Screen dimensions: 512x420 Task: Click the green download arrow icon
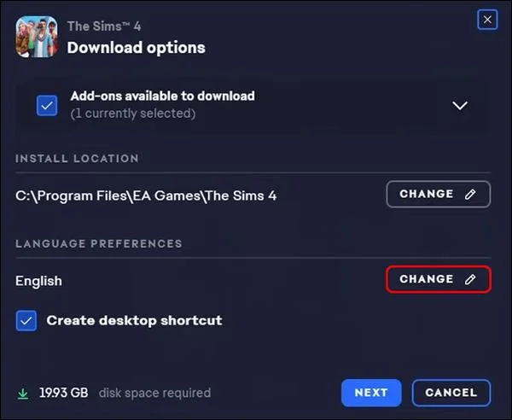(23, 394)
